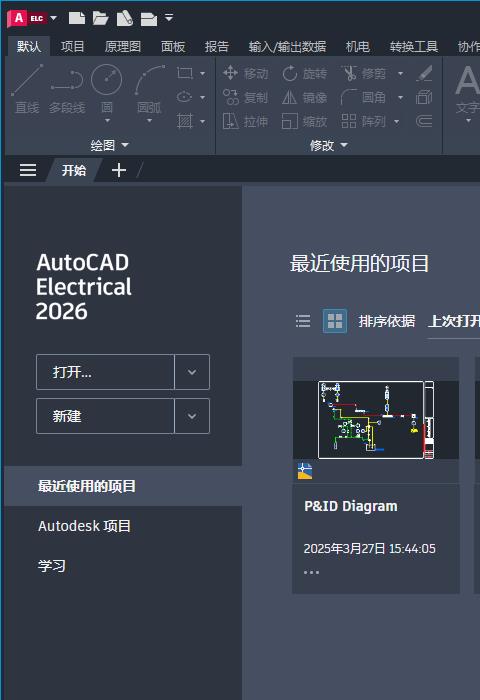Select the 阵列 (Array) tool
The width and height of the screenshot is (480, 700).
[363, 121]
